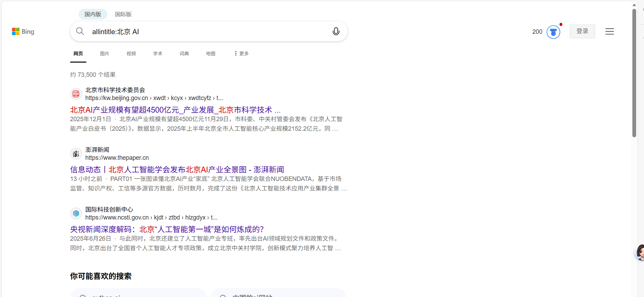The image size is (644, 297).
Task: Select the 地图 tab
Action: point(211,53)
